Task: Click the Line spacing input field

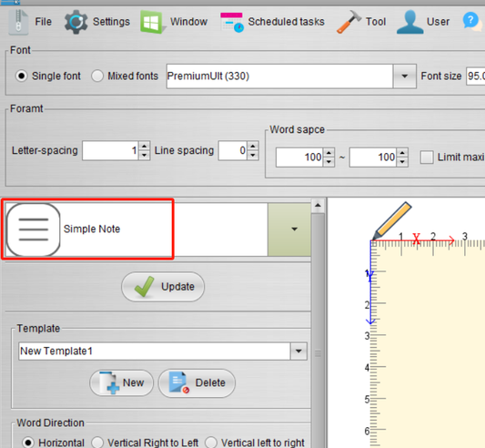Action: tap(233, 150)
